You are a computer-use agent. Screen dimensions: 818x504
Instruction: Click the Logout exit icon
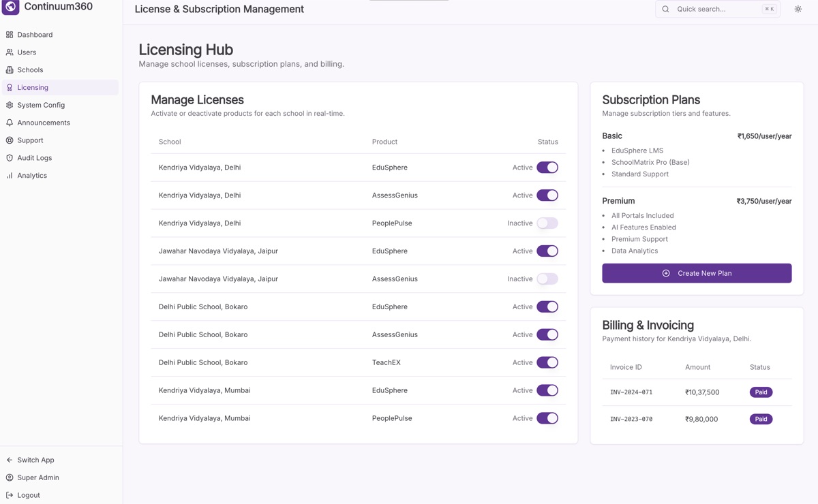point(10,496)
